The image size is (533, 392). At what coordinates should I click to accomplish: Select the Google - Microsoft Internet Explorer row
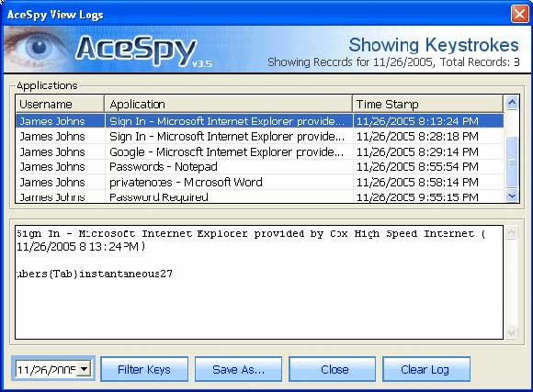point(260,151)
